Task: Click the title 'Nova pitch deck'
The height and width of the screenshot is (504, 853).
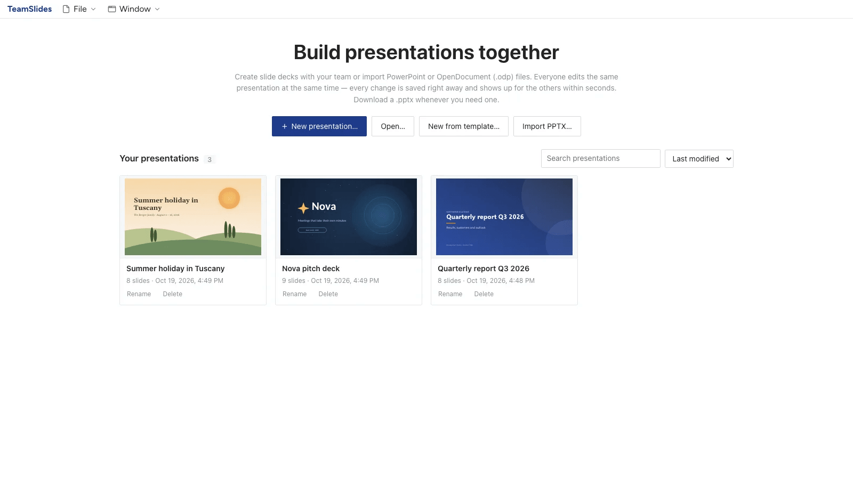Action: coord(311,269)
